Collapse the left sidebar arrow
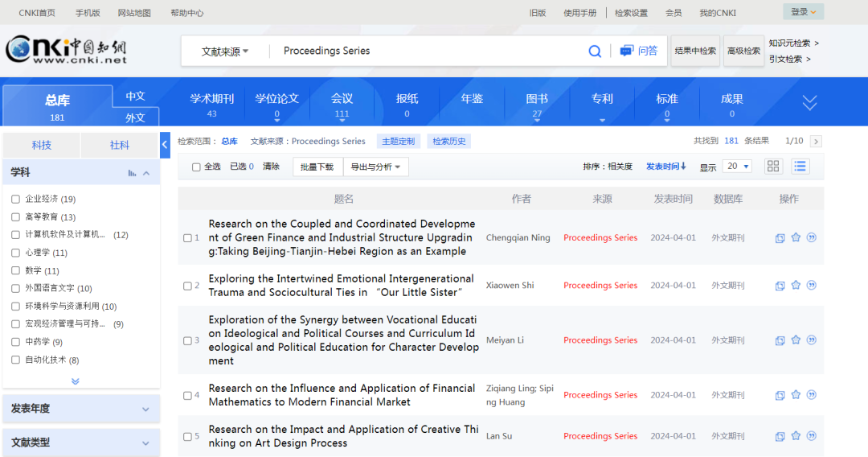Image resolution: width=868 pixels, height=457 pixels. pyautogui.click(x=165, y=145)
